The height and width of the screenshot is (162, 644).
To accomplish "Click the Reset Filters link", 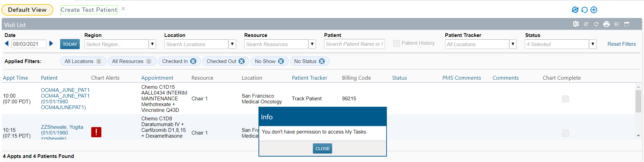I will 621,44.
